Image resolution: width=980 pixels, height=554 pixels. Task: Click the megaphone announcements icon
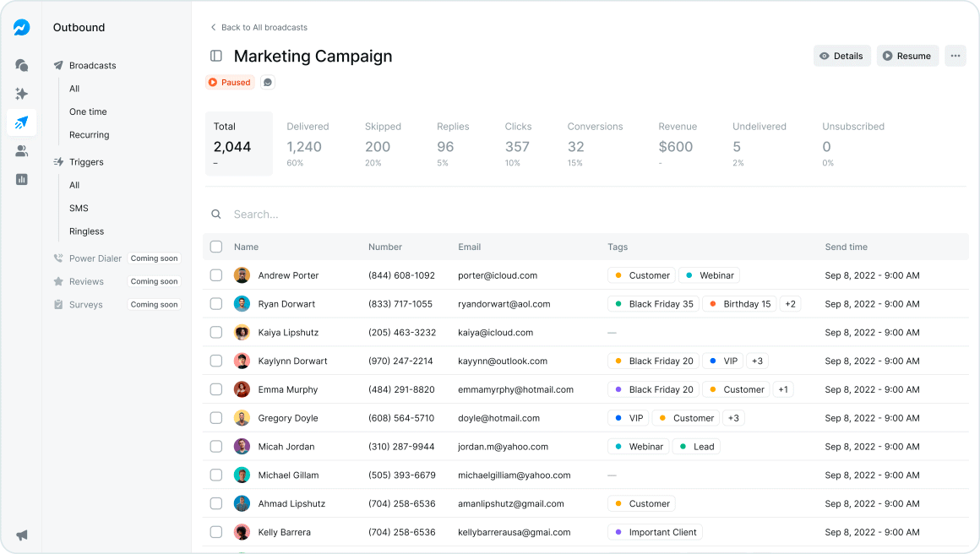tap(21, 535)
